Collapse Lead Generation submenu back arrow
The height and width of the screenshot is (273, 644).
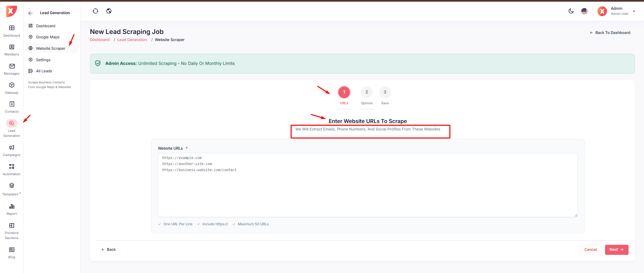pos(31,13)
